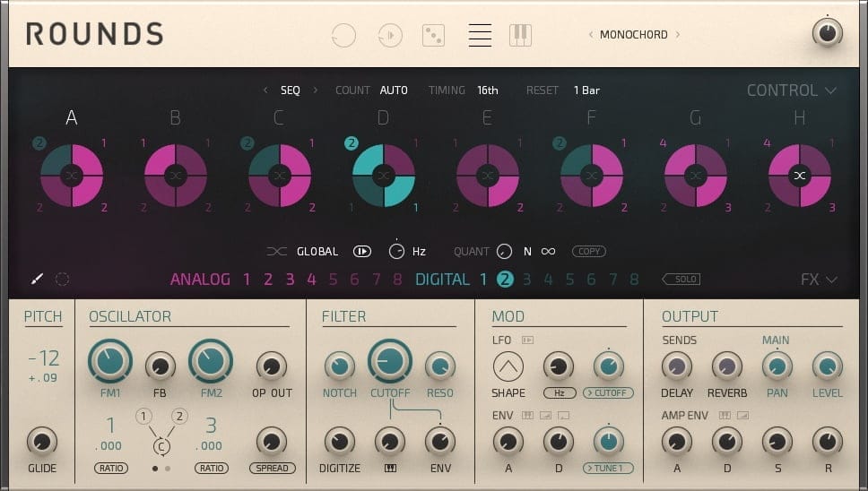Viewport: 868px width, 491px height.
Task: Select DIGITAL voice 1
Action: point(483,280)
